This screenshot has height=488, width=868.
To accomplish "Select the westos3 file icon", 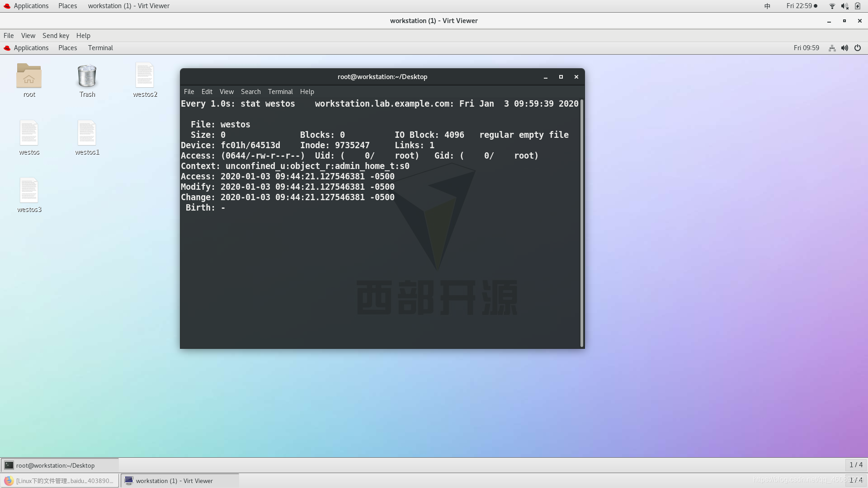I will pos(29,190).
